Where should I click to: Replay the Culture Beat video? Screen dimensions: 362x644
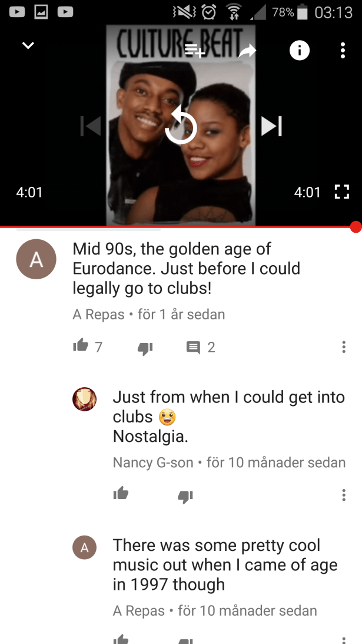coord(181,126)
